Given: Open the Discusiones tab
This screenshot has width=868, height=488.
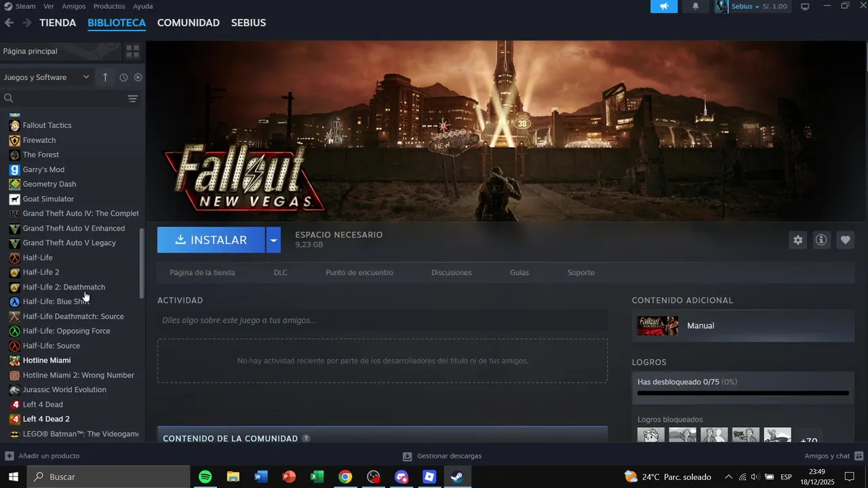Looking at the screenshot, I should (x=452, y=272).
